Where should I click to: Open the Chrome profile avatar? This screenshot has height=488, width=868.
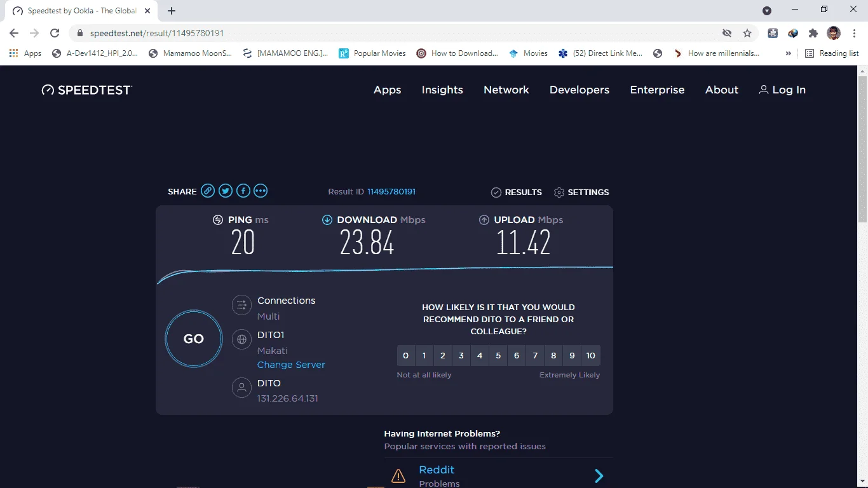834,33
